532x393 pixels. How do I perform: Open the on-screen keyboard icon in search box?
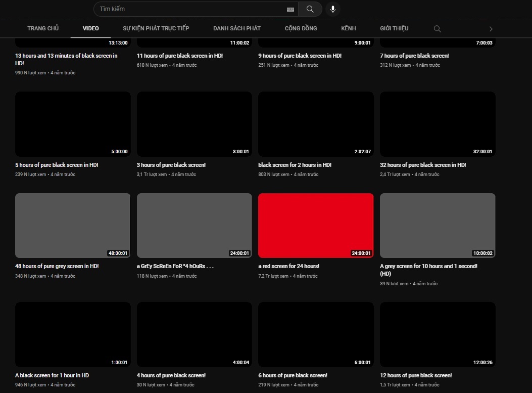(x=290, y=9)
